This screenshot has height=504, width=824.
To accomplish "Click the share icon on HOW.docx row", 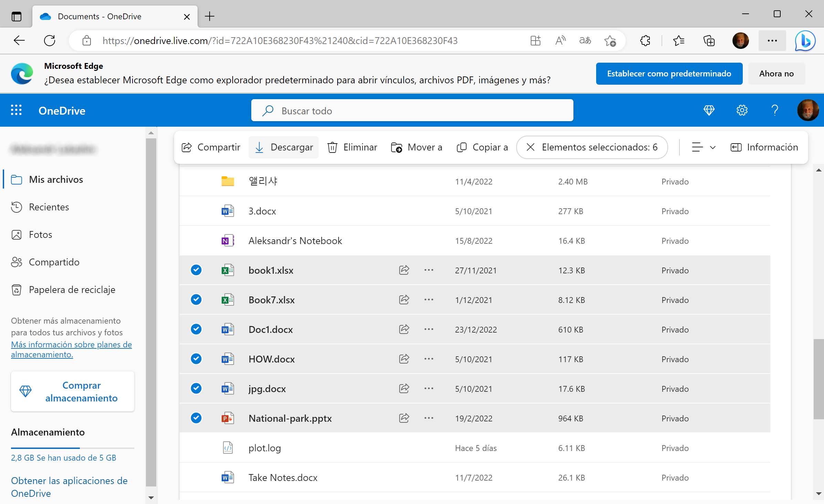I will click(x=404, y=359).
